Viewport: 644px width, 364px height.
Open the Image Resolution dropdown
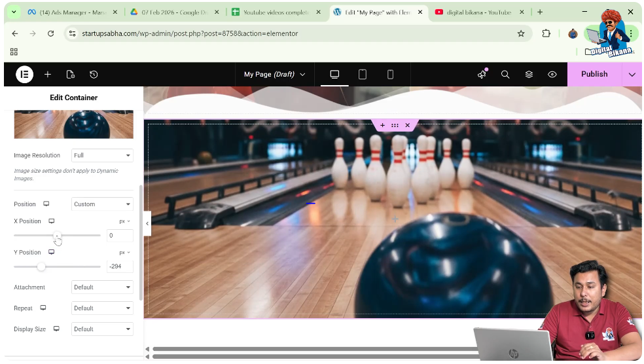[x=102, y=156]
